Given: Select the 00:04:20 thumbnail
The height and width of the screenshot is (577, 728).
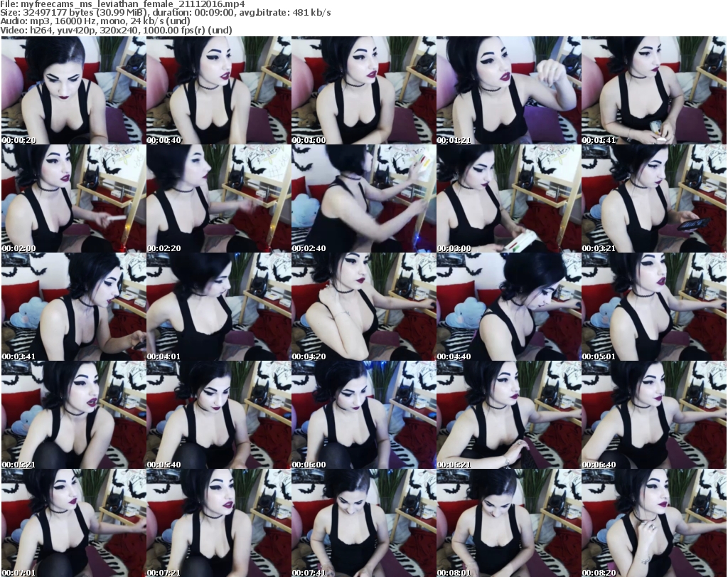Looking at the screenshot, I should 363,307.
